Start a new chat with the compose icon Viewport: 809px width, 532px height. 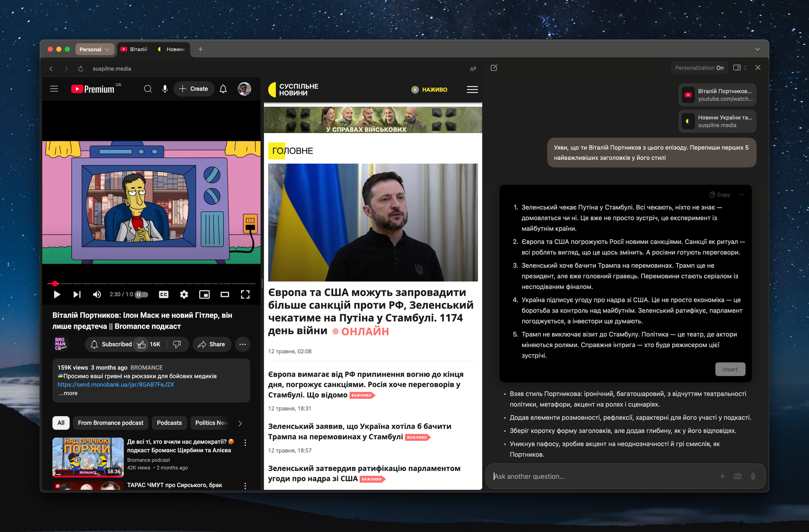click(x=494, y=68)
